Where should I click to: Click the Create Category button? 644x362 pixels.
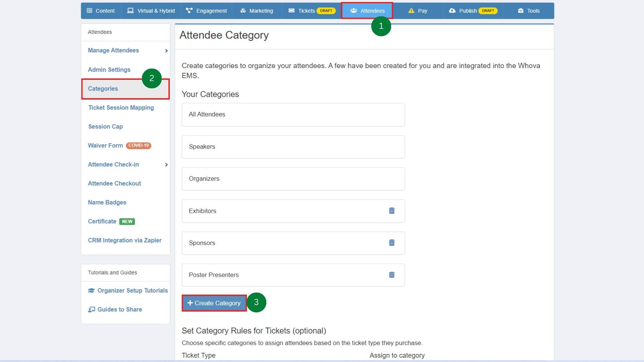click(x=214, y=303)
